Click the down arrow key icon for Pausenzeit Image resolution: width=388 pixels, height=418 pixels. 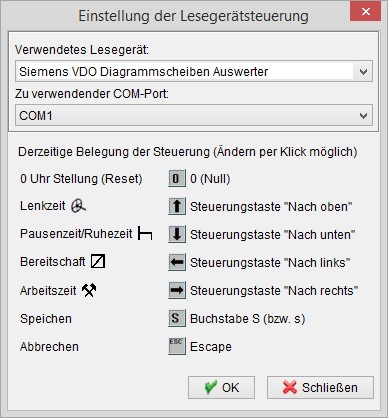pos(177,235)
